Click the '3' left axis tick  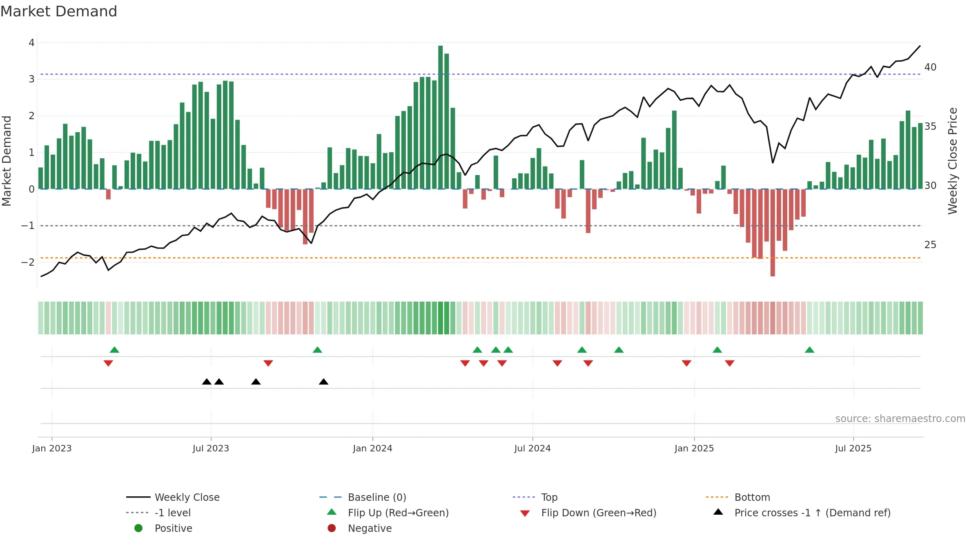click(x=31, y=79)
